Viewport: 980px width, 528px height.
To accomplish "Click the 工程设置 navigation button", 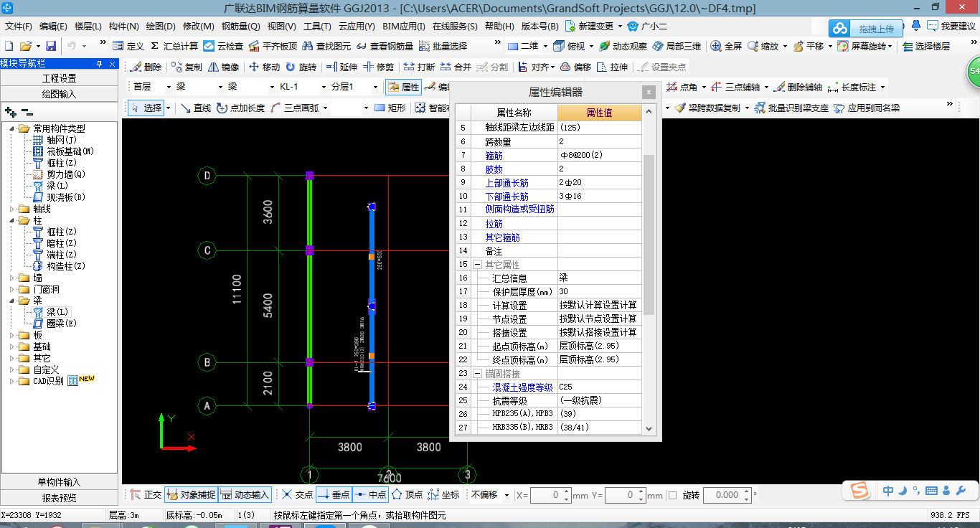I will [x=60, y=78].
